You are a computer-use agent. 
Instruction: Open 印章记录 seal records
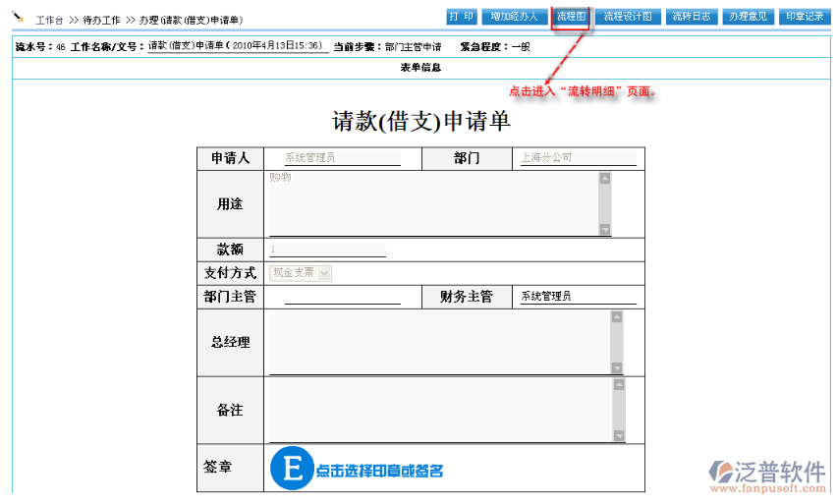(805, 17)
